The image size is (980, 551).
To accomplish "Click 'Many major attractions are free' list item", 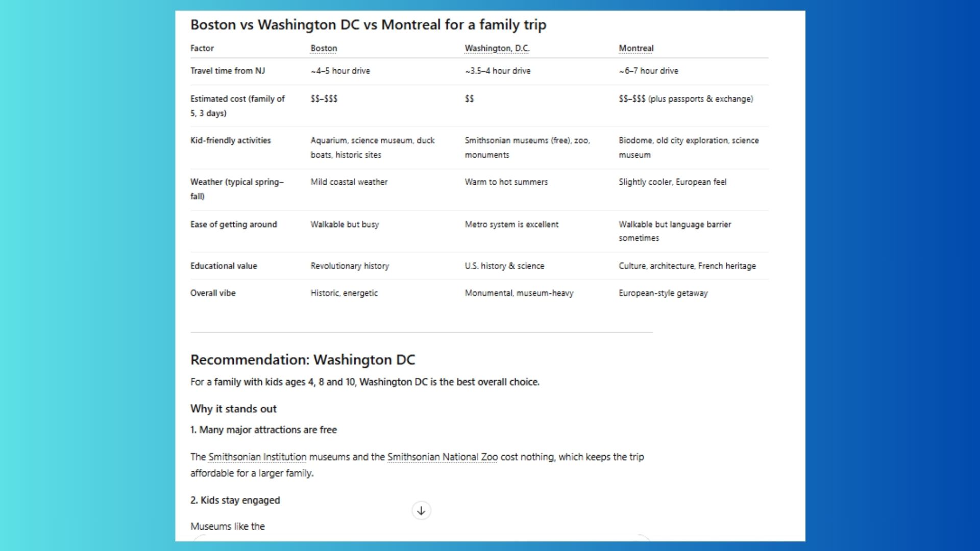I will coord(263,430).
